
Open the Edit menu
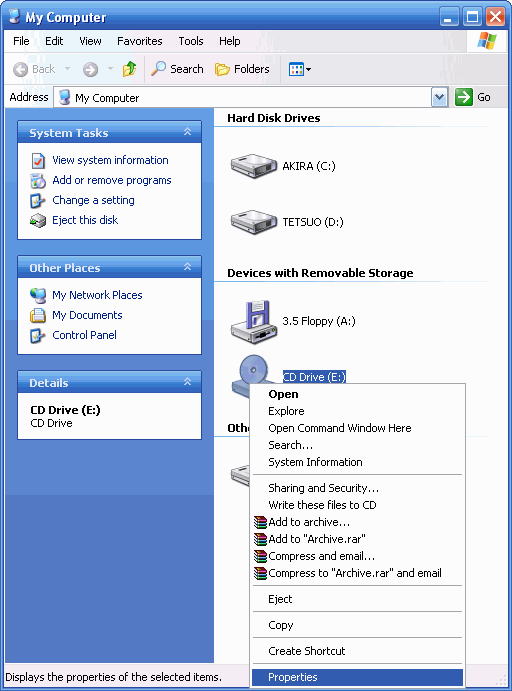pos(54,41)
